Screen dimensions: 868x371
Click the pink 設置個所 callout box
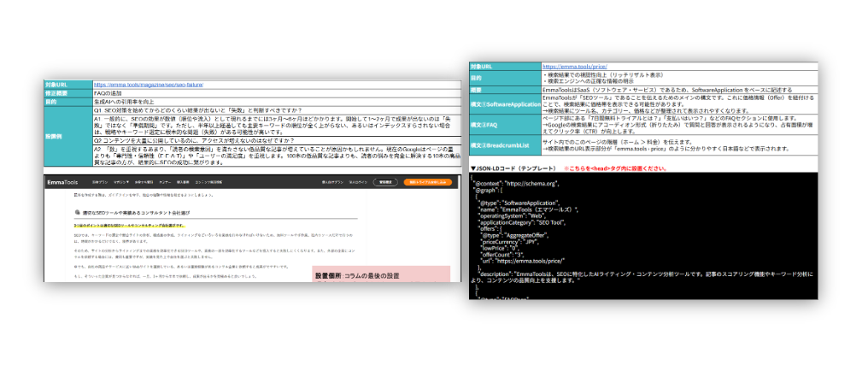[x=380, y=274]
